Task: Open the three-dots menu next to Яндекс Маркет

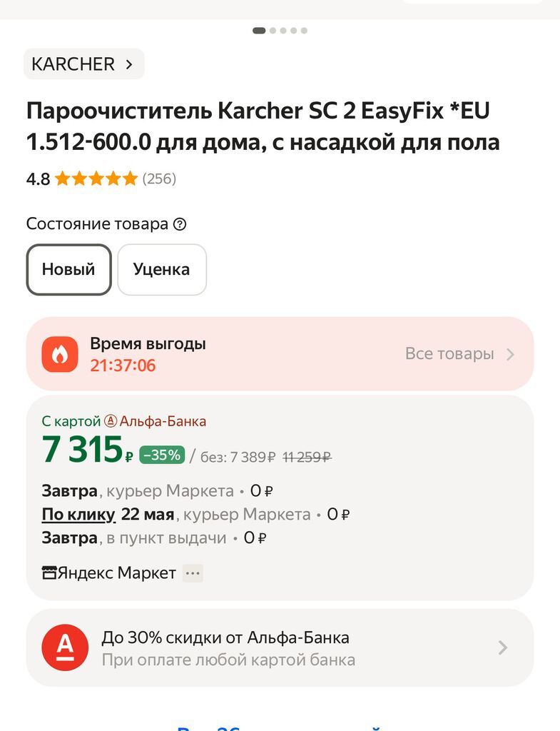Action: 191,573
